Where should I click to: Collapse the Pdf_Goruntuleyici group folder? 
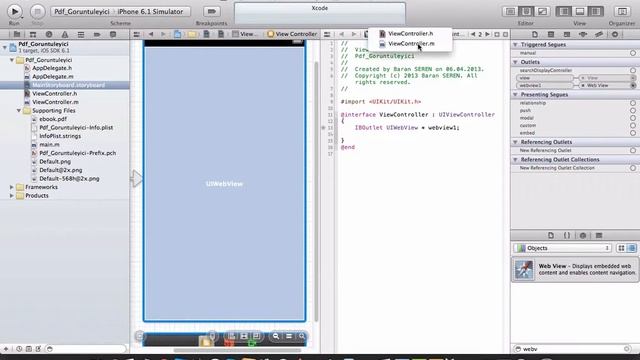coord(11,60)
